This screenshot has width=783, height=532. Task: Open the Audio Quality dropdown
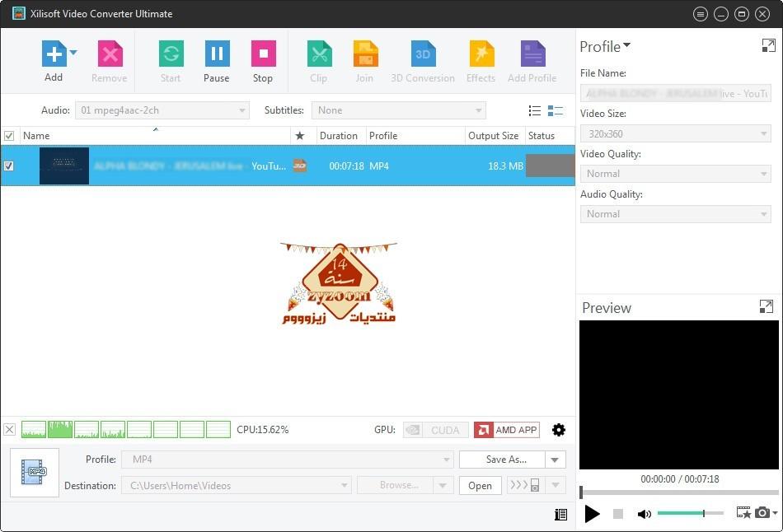(676, 214)
